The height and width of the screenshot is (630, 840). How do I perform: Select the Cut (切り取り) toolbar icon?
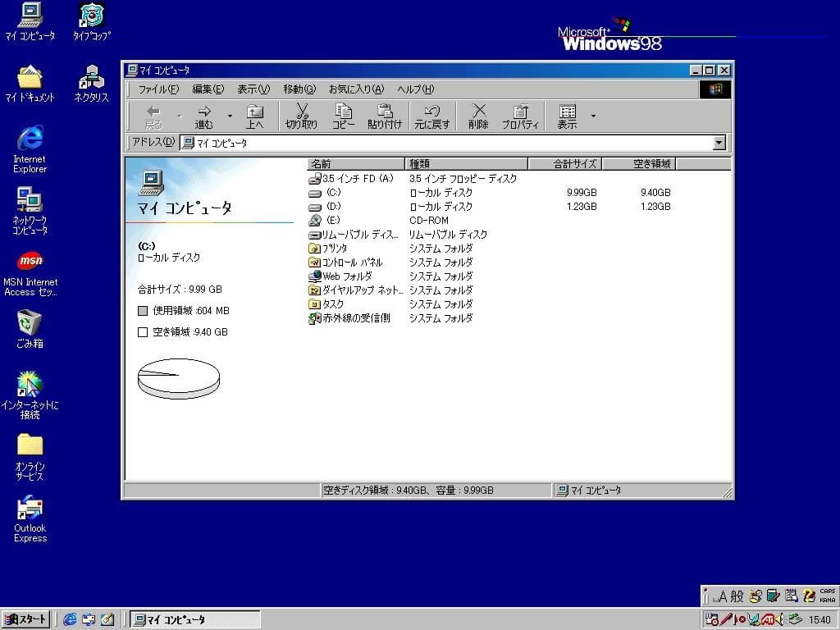coord(302,115)
